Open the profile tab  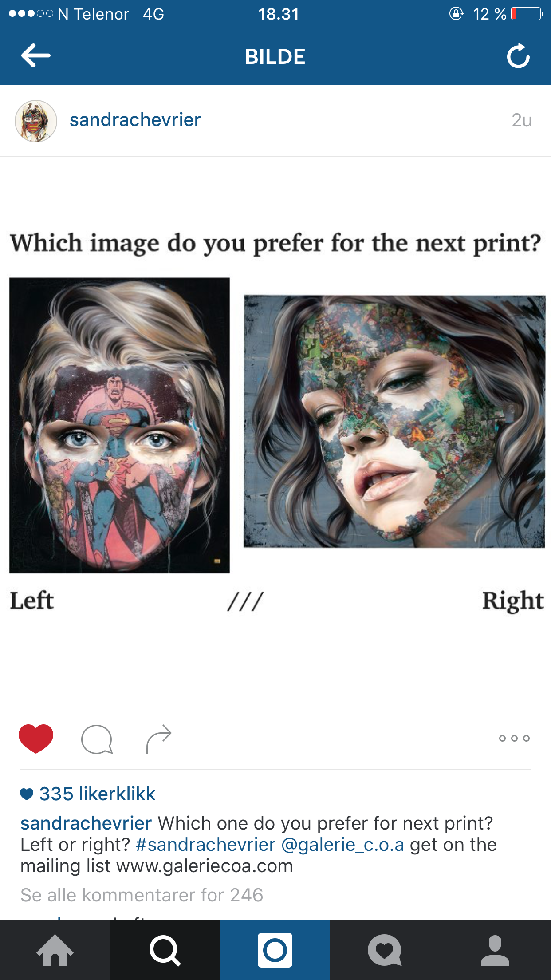[x=495, y=950]
